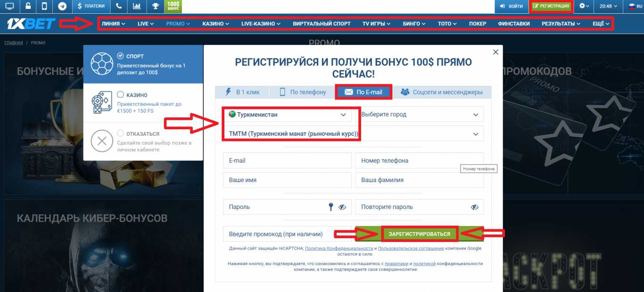Click the password generator key icon
644x292 pixels.
[331, 207]
